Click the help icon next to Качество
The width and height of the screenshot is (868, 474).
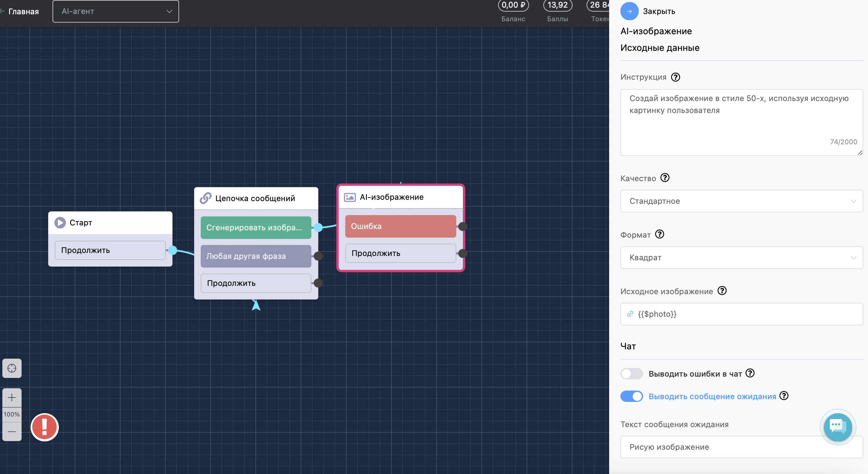point(665,178)
